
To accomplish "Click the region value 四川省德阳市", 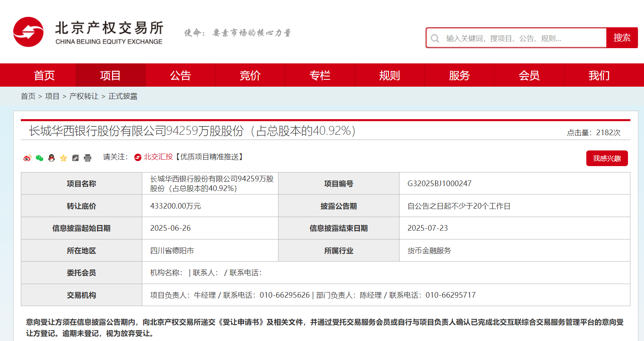I will tap(172, 250).
